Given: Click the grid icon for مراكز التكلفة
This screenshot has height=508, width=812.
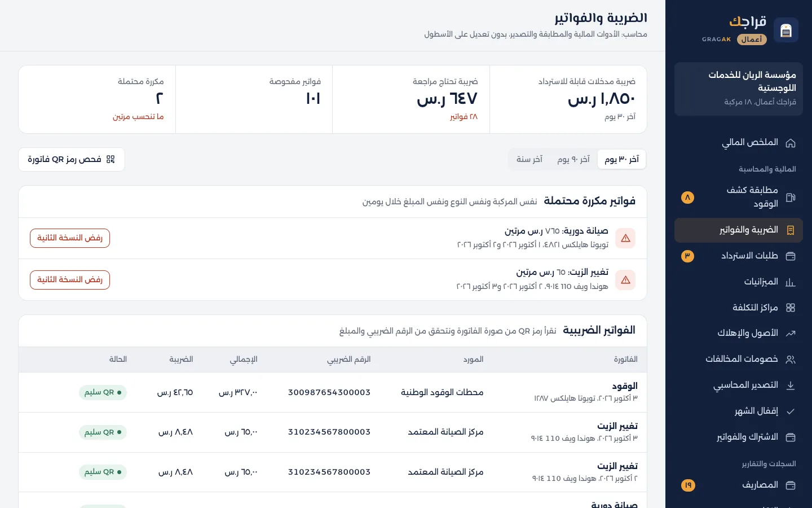Looking at the screenshot, I should 791,308.
